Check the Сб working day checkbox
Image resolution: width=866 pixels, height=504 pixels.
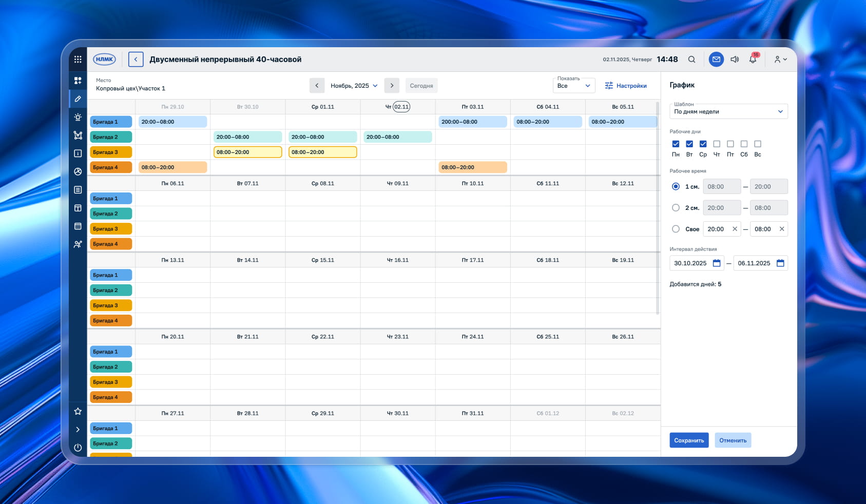point(744,144)
